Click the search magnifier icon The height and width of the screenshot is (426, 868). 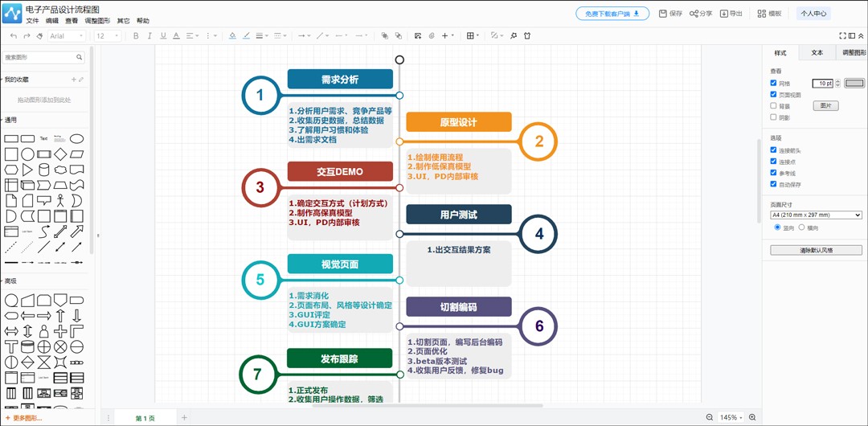(x=79, y=57)
